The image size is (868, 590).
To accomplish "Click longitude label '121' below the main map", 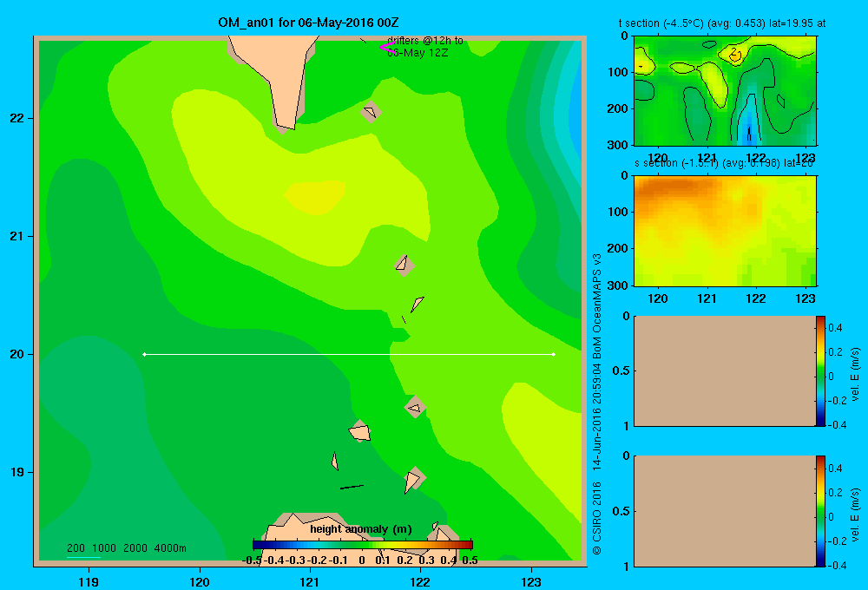I will pyautogui.click(x=310, y=581).
